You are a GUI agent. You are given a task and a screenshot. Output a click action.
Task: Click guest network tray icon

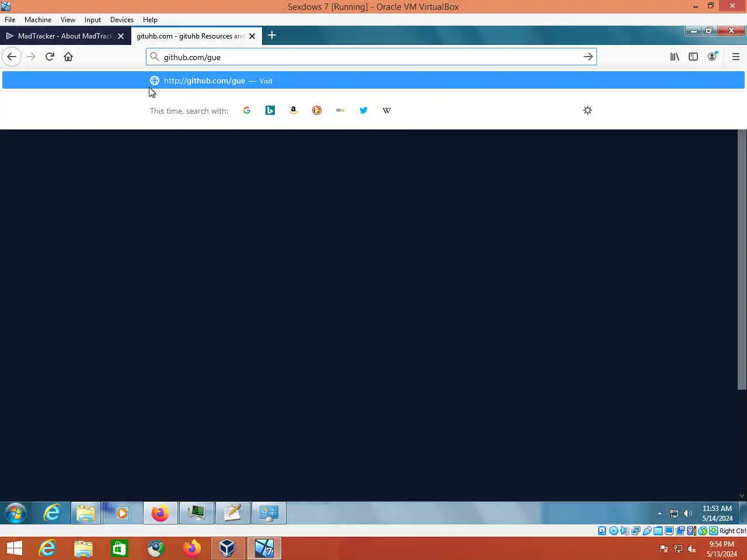coord(674,514)
